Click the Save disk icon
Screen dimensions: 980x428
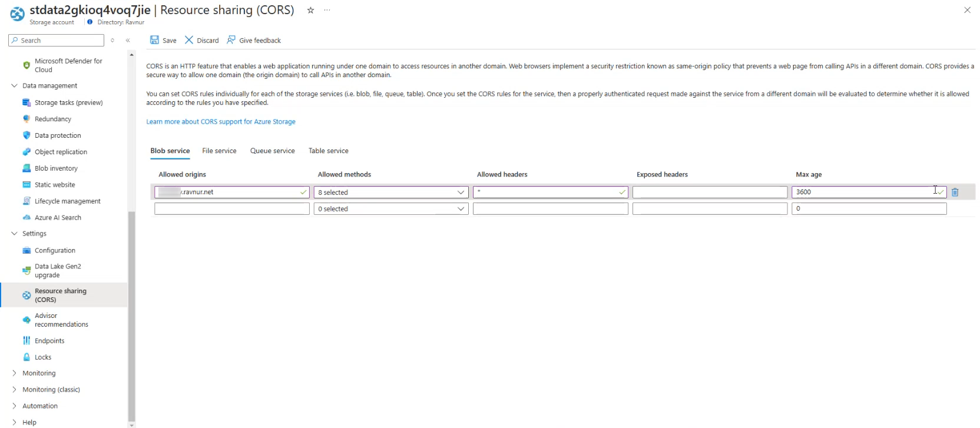(154, 40)
